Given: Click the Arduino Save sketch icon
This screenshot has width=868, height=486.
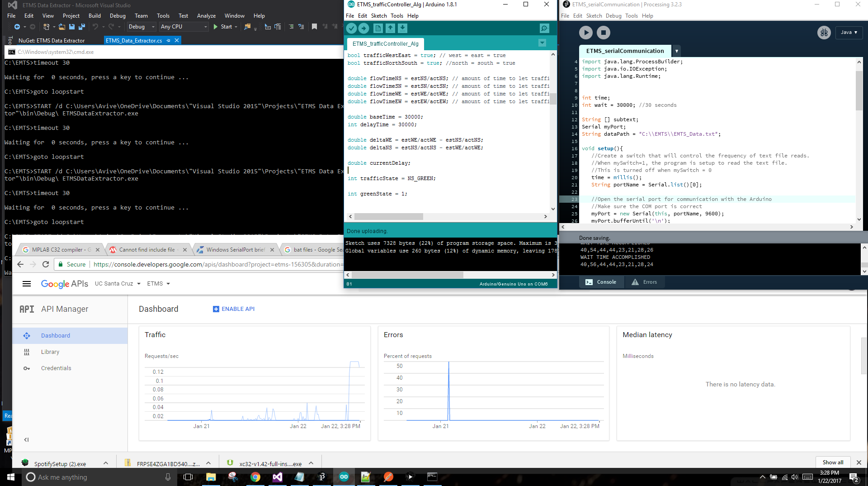Looking at the screenshot, I should pyautogui.click(x=402, y=28).
